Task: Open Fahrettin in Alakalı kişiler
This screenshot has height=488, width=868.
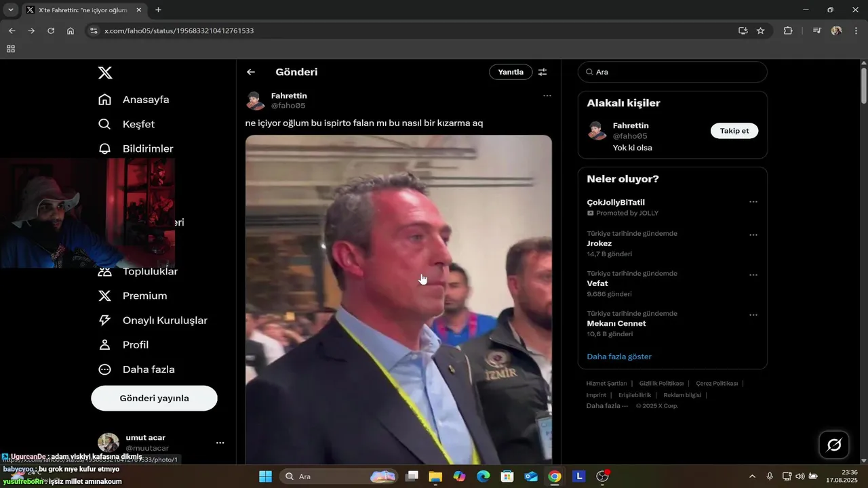Action: 631,125
